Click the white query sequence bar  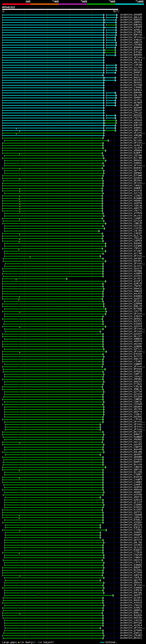[60, 10]
